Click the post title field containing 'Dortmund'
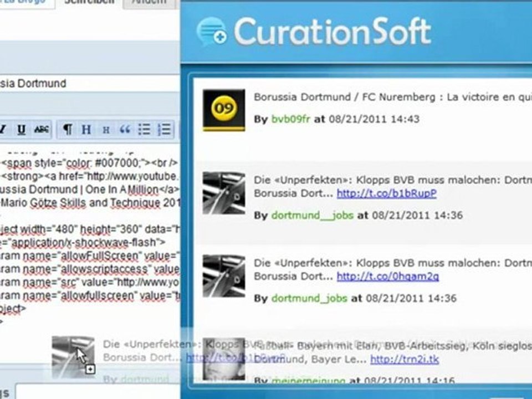 pos(90,83)
